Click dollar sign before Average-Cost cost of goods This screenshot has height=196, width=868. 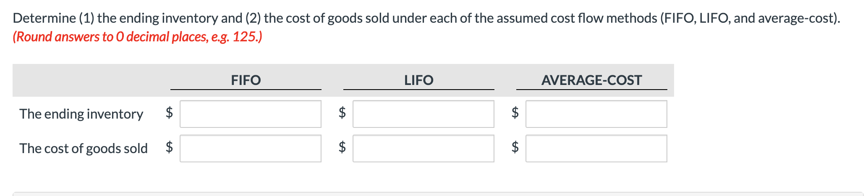pyautogui.click(x=515, y=147)
